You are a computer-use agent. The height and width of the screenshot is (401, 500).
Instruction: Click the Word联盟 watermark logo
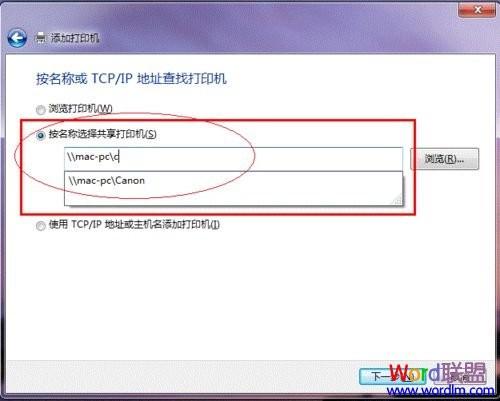point(437,373)
